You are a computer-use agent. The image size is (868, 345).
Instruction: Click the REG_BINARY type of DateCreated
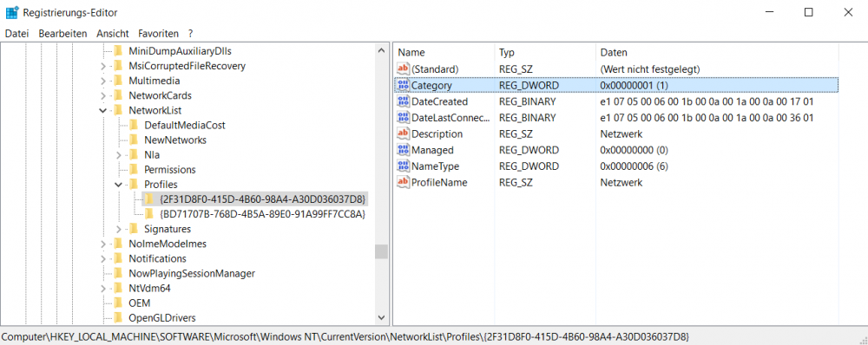click(x=527, y=101)
